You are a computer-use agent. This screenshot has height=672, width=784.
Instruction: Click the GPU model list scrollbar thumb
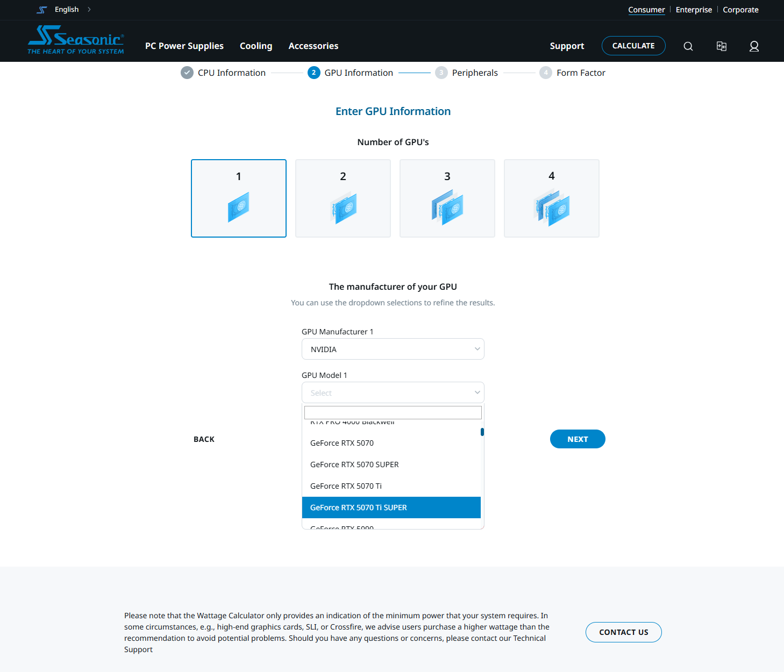[x=482, y=432]
